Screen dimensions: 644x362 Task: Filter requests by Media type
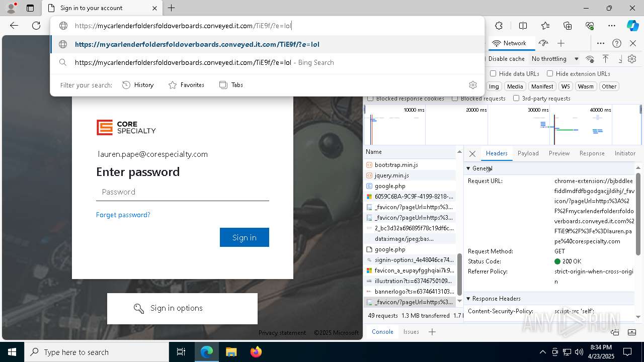click(515, 86)
